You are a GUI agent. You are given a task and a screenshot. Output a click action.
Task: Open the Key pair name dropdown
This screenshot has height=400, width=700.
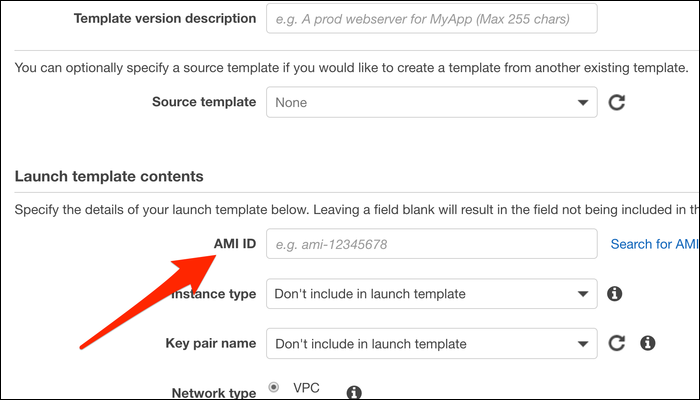click(x=431, y=343)
